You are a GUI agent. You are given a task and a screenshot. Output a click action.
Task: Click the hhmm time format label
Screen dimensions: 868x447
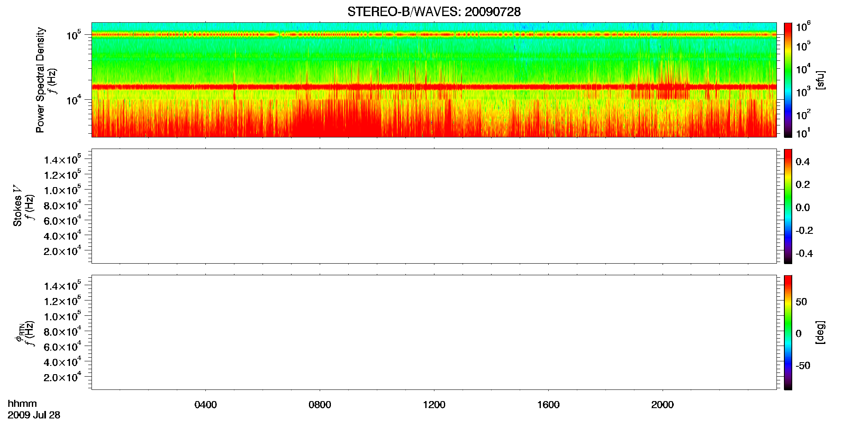pos(22,404)
